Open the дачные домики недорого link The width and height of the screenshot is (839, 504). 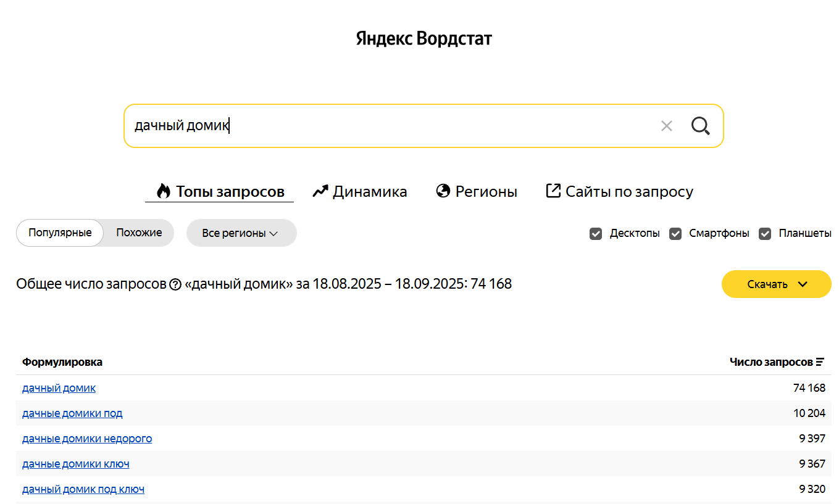pos(87,439)
